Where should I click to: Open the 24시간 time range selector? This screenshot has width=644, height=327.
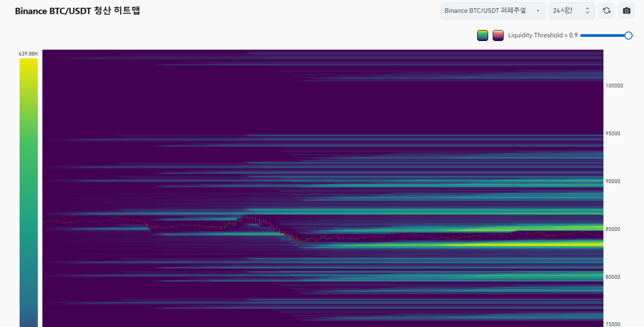coord(572,10)
